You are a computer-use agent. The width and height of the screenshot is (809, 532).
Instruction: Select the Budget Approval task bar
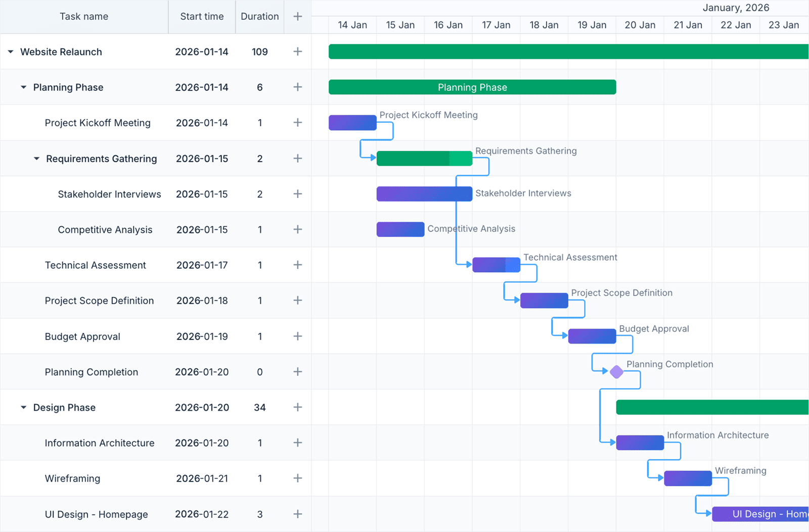coord(592,336)
